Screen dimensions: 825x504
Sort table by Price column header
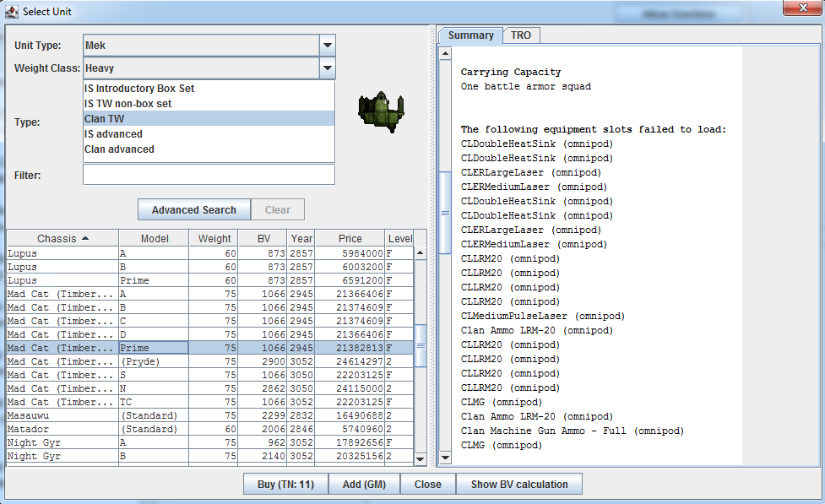tap(350, 238)
